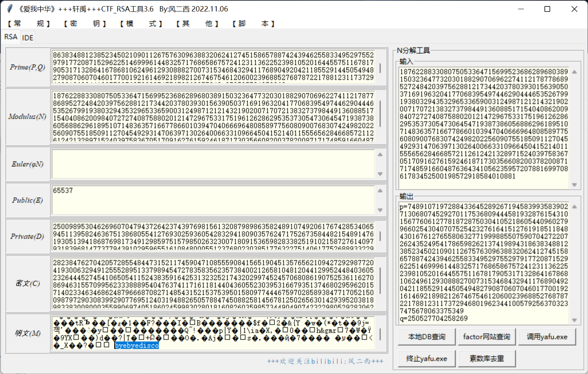Click the 输入 area scroll up arrow

coord(574,72)
